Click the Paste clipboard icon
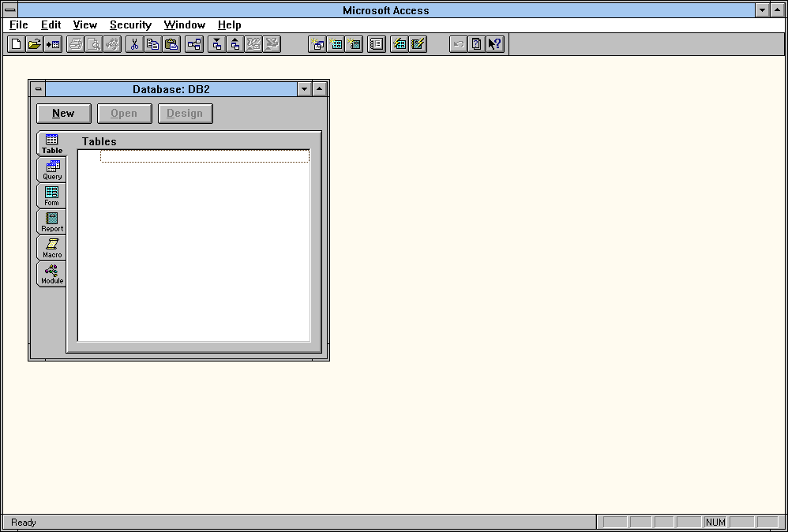Viewport: 788px width, 532px height. pyautogui.click(x=171, y=44)
